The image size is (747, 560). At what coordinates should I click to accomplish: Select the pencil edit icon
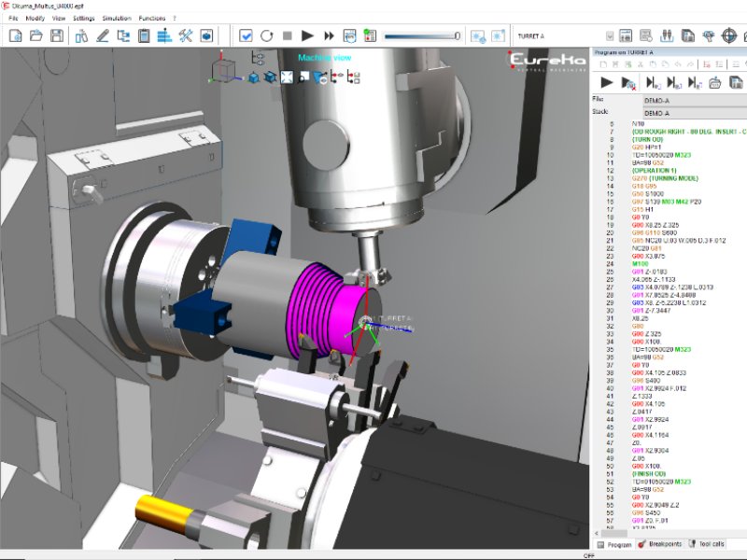(103, 35)
